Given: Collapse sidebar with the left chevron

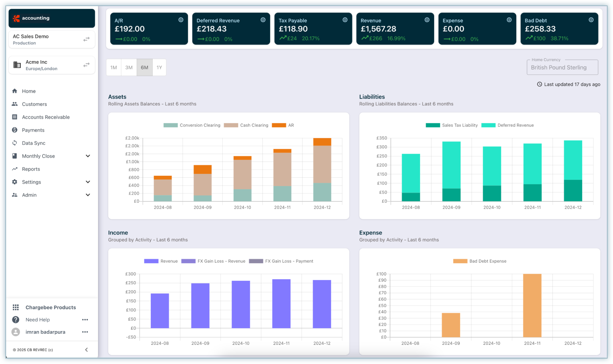Looking at the screenshot, I should [x=86, y=350].
